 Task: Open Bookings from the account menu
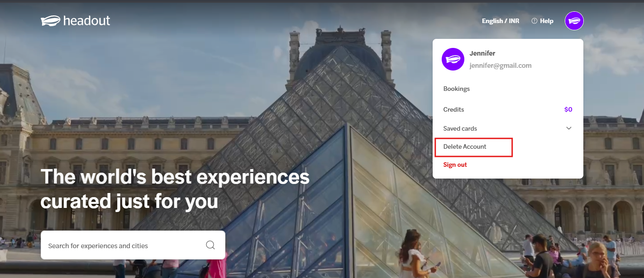457,89
